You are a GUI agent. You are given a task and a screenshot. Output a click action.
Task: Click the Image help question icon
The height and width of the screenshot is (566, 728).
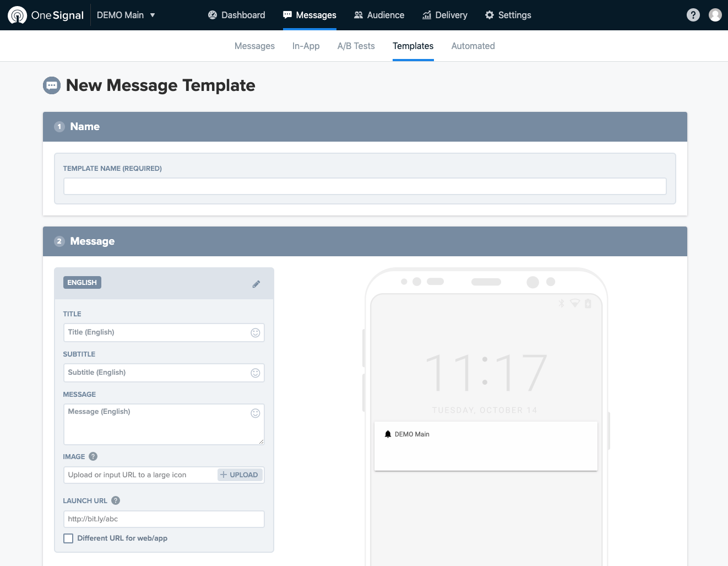(93, 456)
